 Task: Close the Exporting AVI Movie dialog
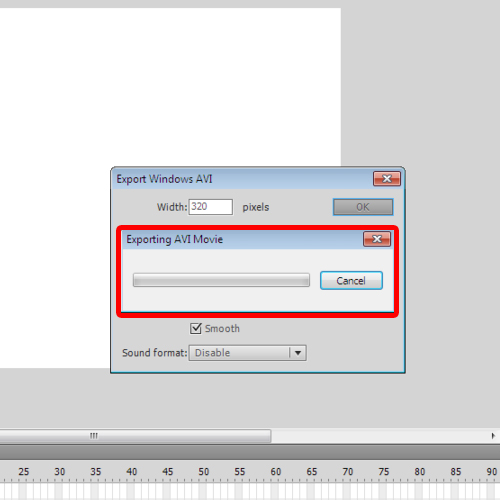[377, 239]
